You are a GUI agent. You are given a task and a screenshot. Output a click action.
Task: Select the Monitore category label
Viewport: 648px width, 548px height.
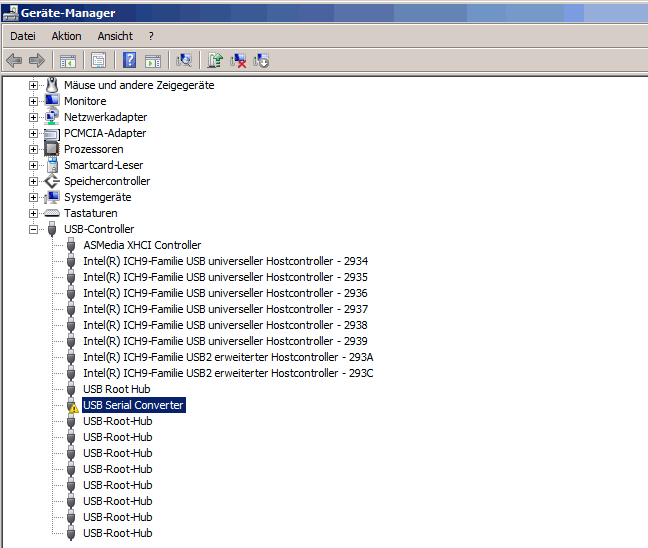[85, 101]
